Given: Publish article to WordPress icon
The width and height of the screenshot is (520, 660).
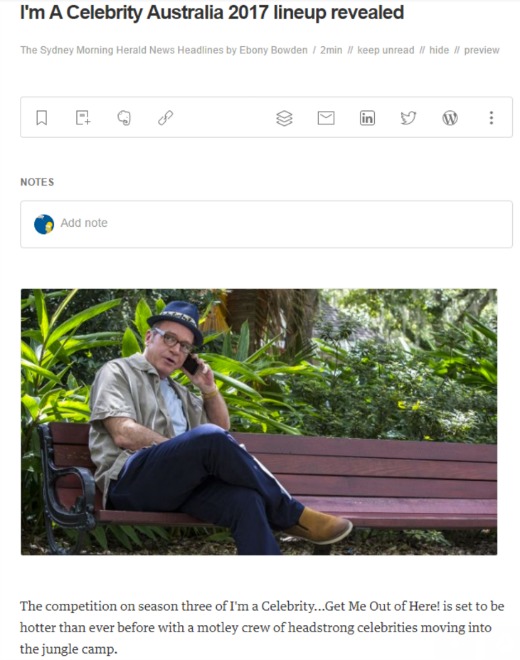Looking at the screenshot, I should coord(450,118).
